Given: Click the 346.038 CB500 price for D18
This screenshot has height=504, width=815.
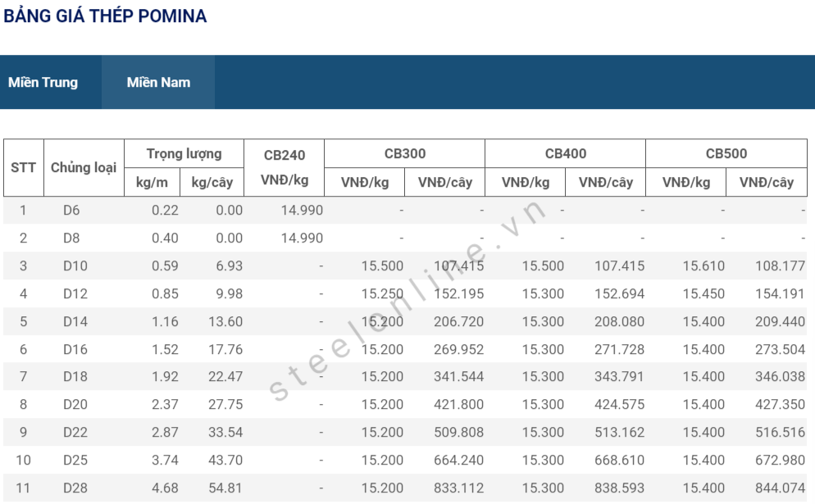Looking at the screenshot, I should (x=780, y=377).
